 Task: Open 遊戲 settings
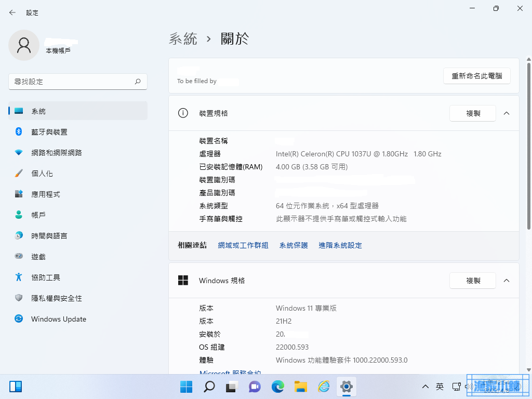point(78,257)
